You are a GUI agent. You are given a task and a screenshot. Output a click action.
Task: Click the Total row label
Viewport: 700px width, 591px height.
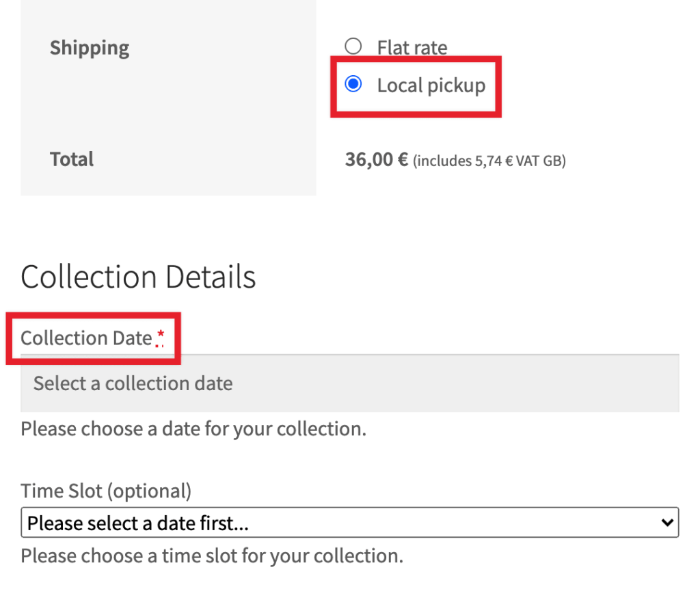72,159
